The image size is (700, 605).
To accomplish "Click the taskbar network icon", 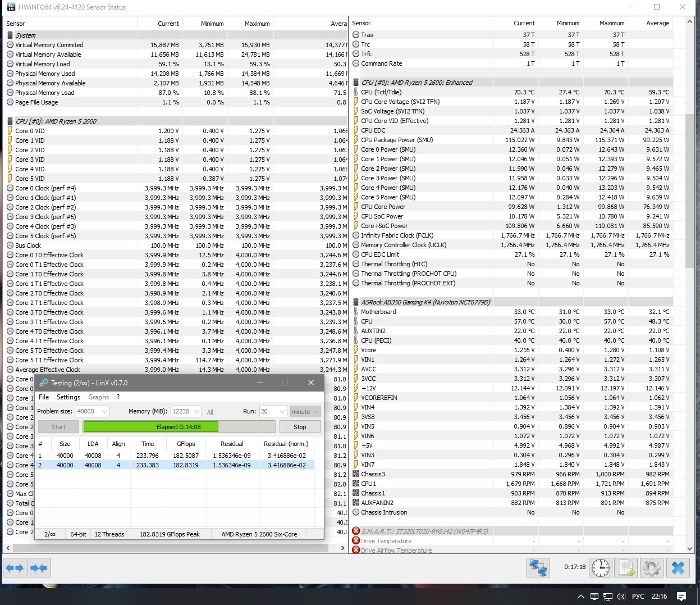I will pos(607,597).
